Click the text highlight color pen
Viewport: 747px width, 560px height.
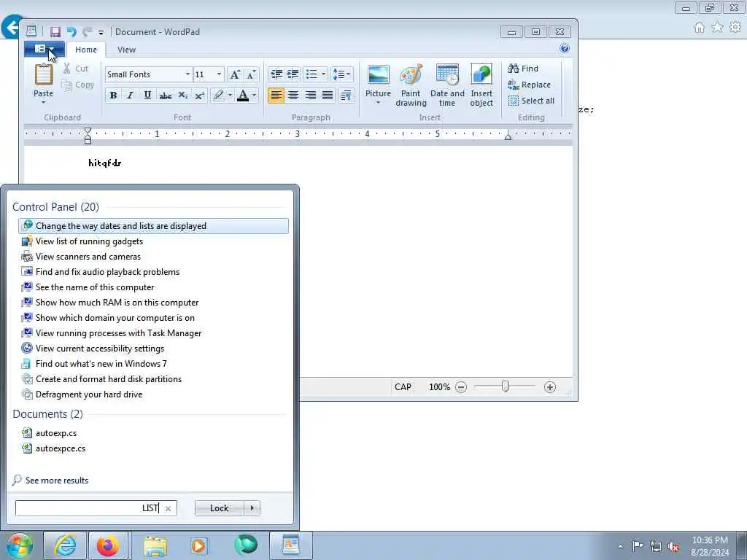point(218,96)
